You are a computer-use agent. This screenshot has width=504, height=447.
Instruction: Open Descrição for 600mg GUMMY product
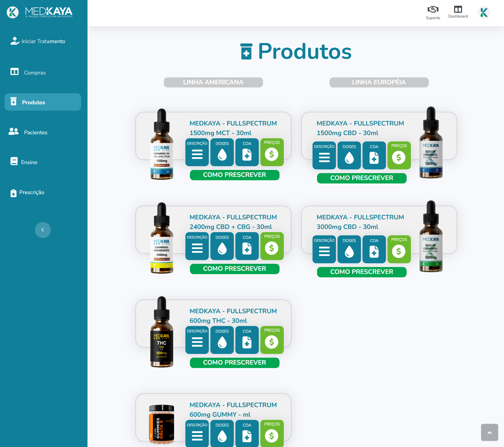[197, 433]
